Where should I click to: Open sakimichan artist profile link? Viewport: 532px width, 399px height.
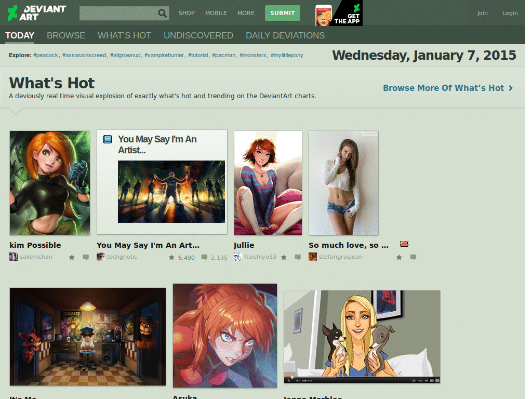[36, 257]
